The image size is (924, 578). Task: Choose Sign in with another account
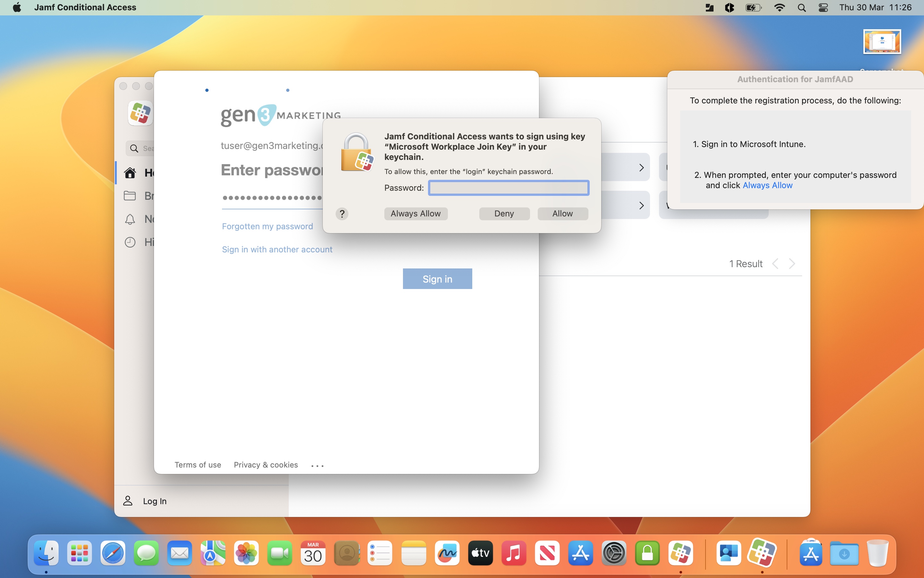pyautogui.click(x=277, y=249)
